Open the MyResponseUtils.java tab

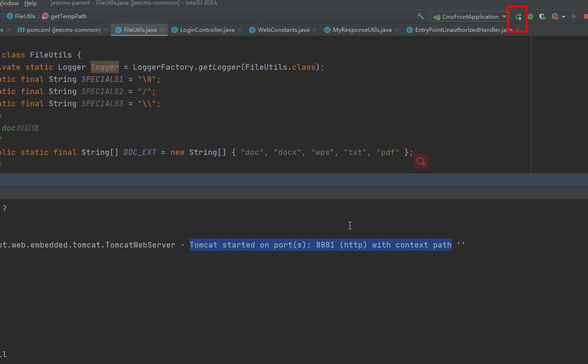click(x=362, y=30)
